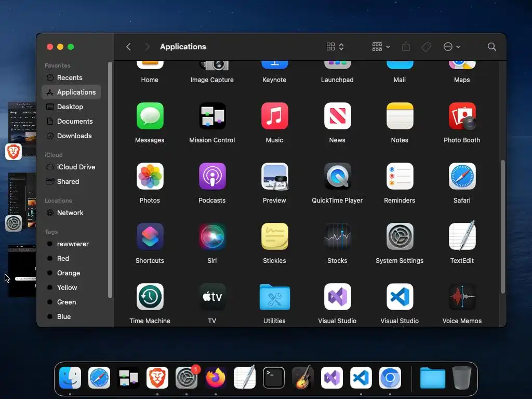Select the Red tag in sidebar
The image size is (532, 399).
coord(71,259)
